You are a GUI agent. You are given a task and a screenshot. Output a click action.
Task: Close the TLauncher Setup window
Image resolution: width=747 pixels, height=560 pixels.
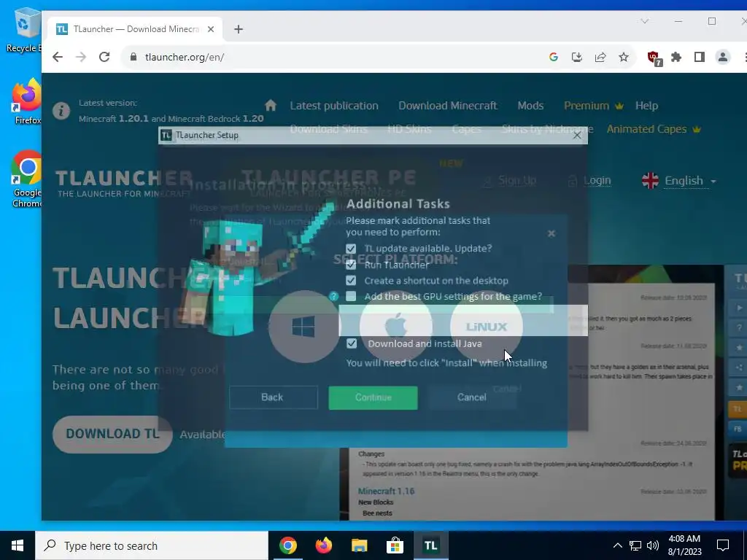point(577,135)
